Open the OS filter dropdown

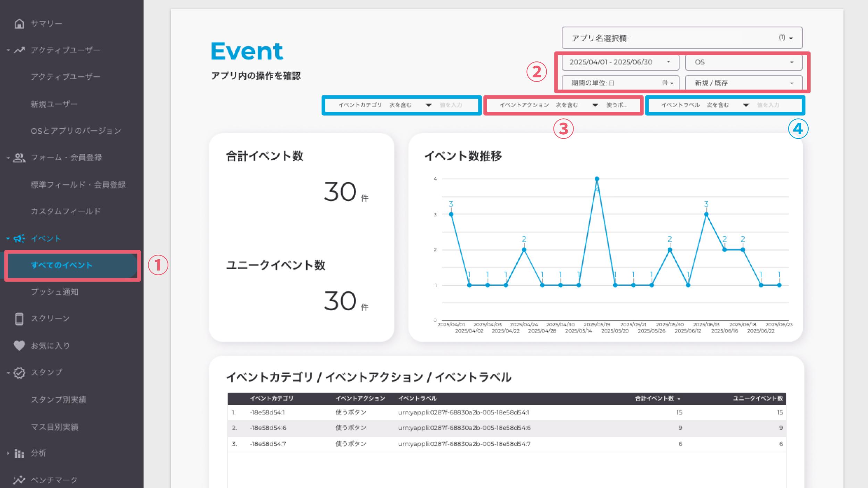pos(744,62)
